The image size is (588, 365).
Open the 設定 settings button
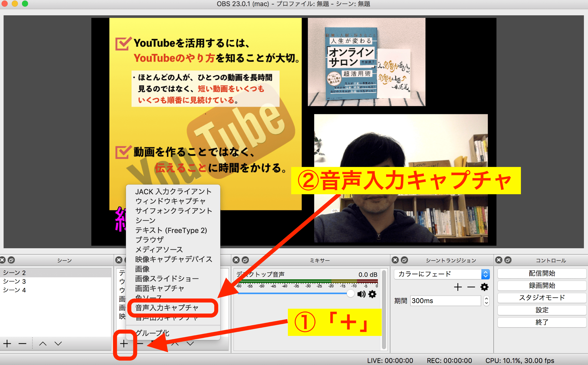click(x=542, y=310)
